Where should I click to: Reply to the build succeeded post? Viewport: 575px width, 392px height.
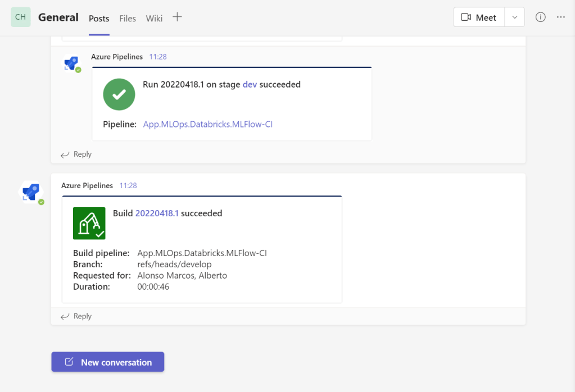[x=76, y=316]
